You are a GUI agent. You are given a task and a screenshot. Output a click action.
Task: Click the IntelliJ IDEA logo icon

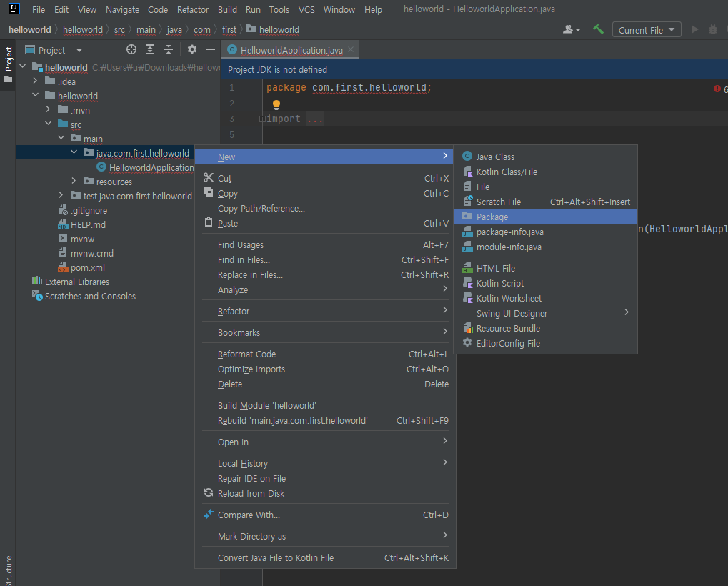pyautogui.click(x=14, y=9)
